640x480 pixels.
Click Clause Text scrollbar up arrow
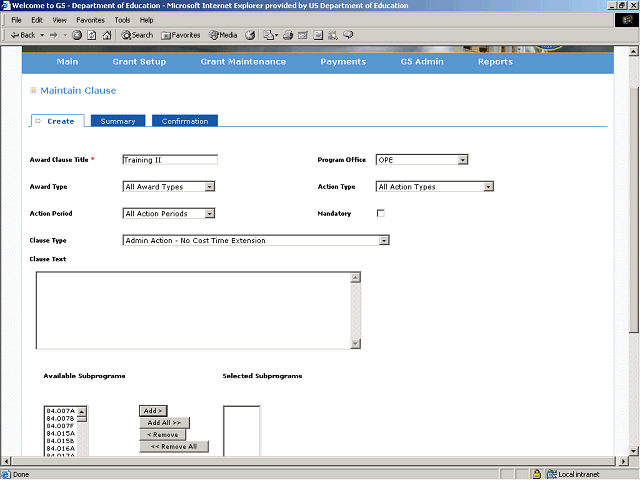click(x=356, y=278)
